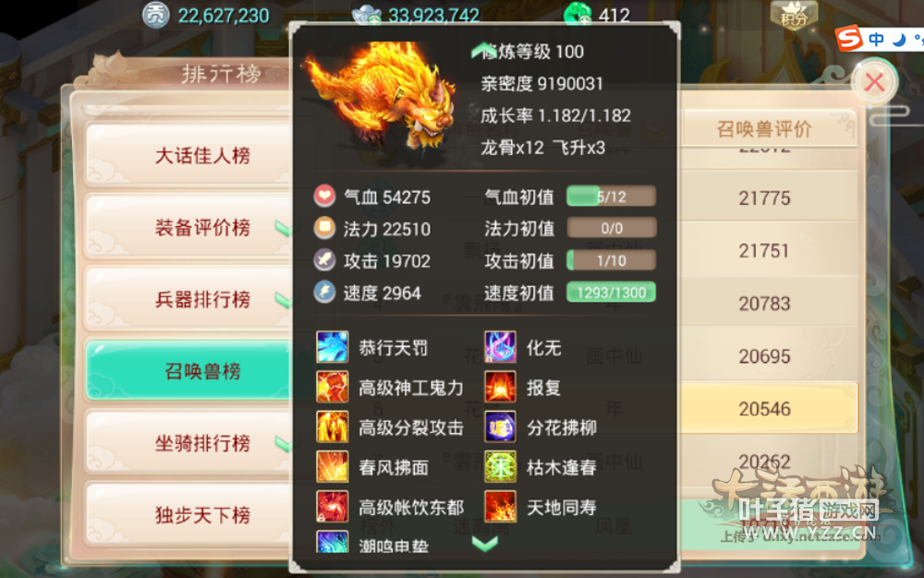Click the 速度初值 1293/1300 progress bar
924x578 pixels.
pos(611,293)
